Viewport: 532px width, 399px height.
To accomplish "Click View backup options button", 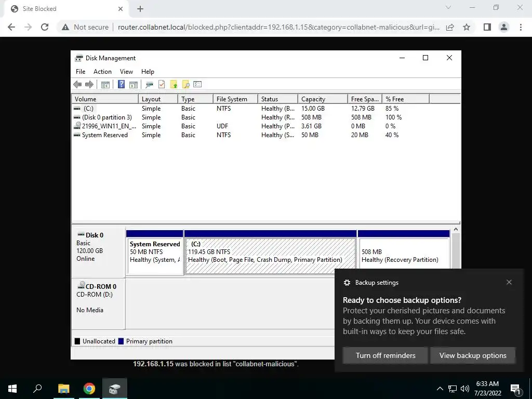I will [473, 355].
